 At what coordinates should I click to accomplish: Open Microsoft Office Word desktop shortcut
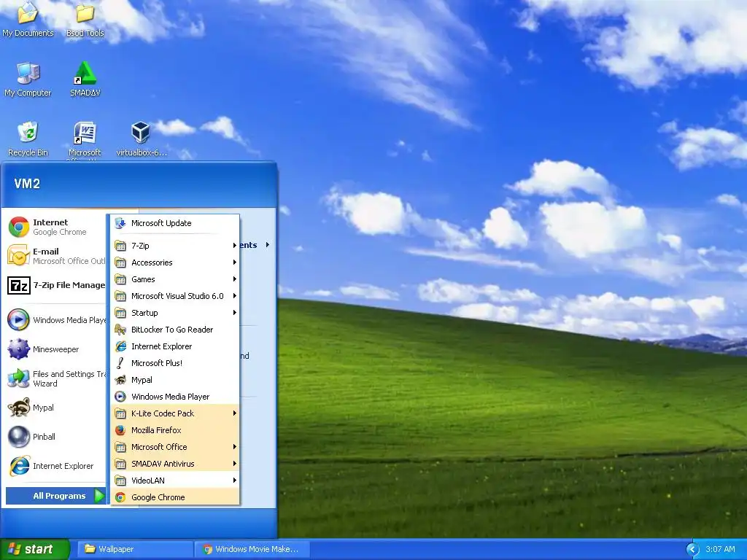[85, 139]
